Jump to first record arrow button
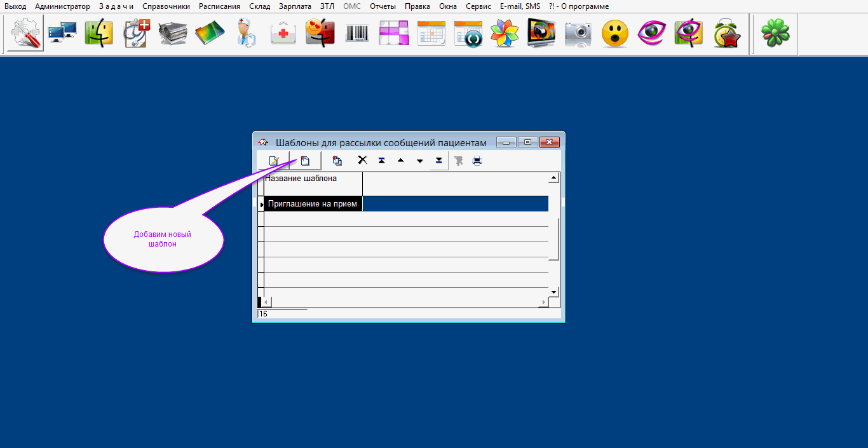This screenshot has height=448, width=868. 381,161
